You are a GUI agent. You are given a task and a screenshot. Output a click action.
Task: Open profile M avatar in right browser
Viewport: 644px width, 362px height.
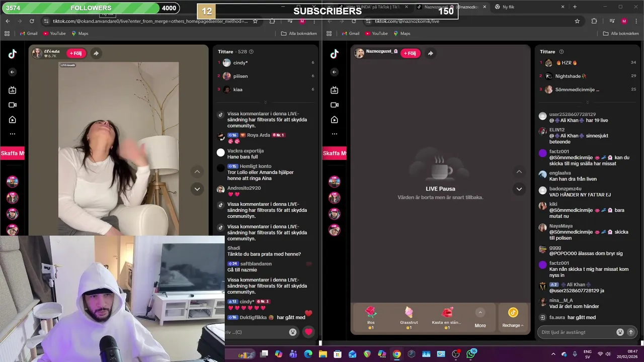[624, 21]
